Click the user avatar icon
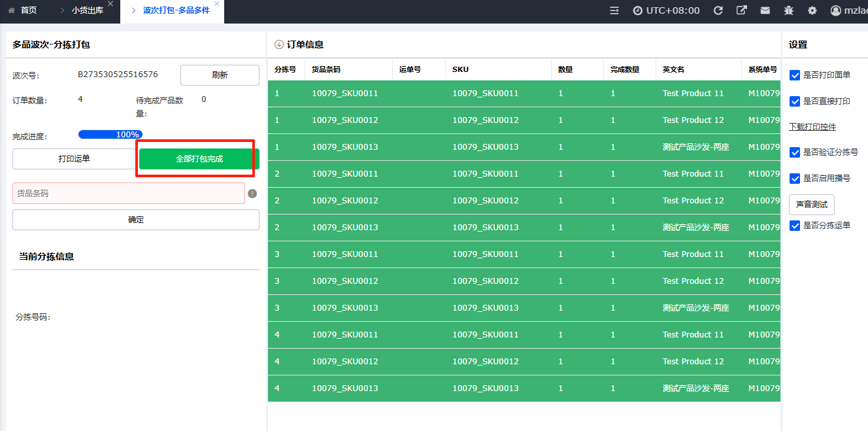This screenshot has width=868, height=431. point(836,10)
